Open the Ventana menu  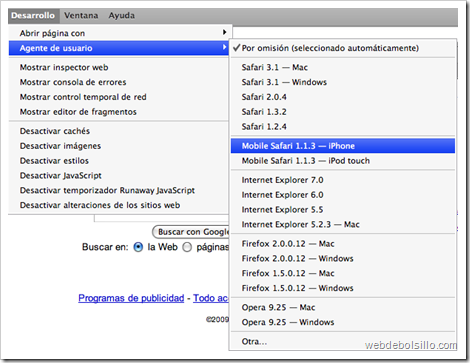tap(81, 16)
